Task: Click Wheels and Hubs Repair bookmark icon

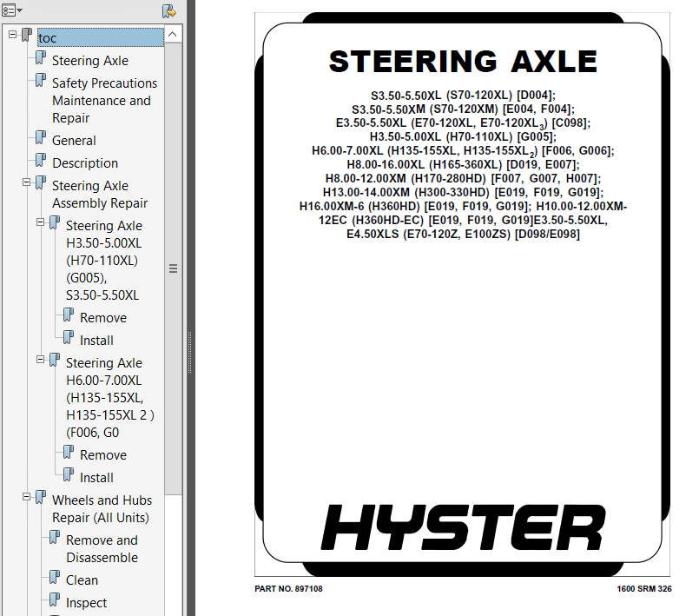Action: point(41,497)
